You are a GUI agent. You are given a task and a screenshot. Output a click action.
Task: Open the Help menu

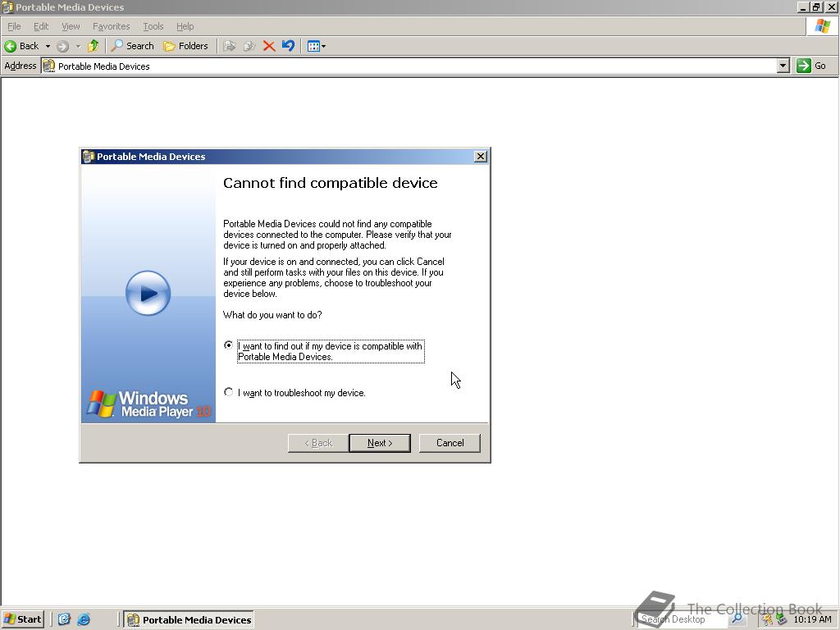185,26
